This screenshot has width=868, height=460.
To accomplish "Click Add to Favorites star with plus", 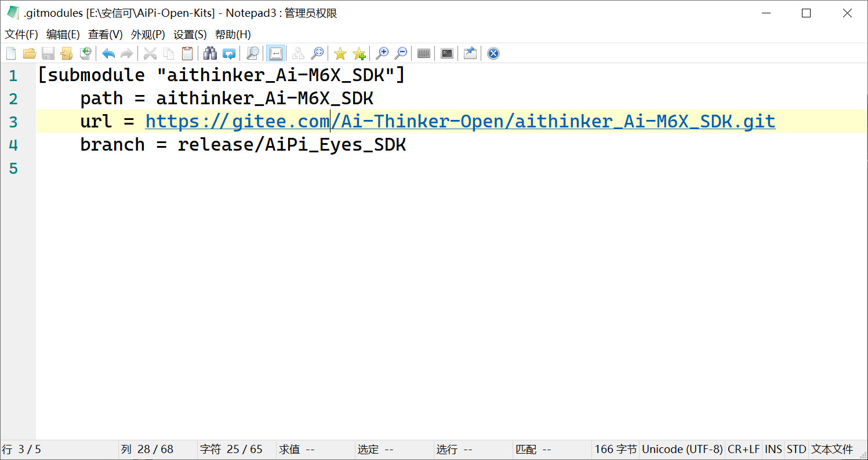I will 359,54.
